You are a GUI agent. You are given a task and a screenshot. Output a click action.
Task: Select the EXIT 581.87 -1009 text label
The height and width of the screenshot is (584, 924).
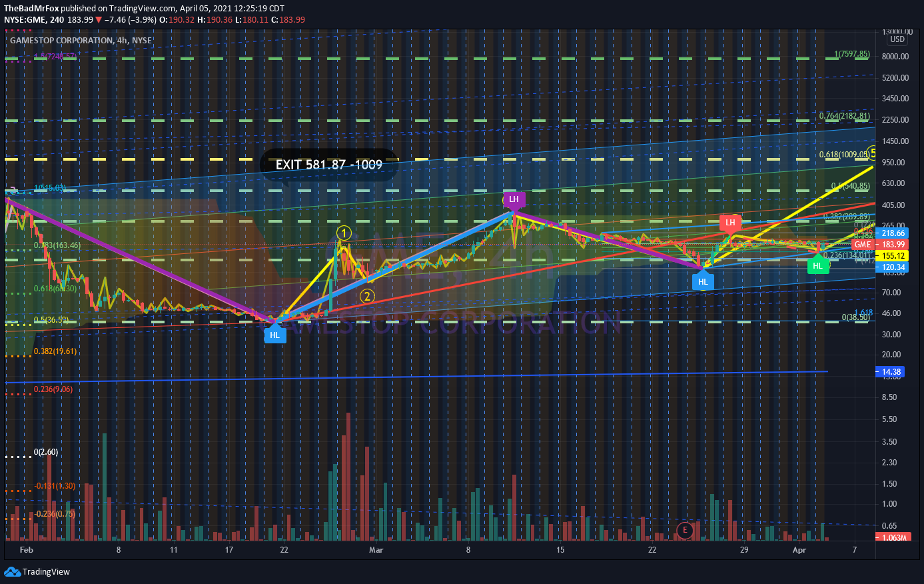pos(329,165)
